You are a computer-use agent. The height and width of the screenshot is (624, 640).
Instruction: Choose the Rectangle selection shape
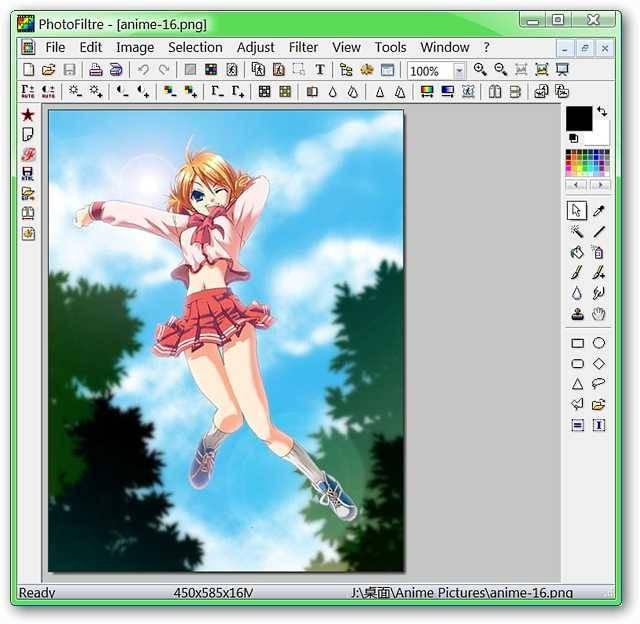pos(577,343)
